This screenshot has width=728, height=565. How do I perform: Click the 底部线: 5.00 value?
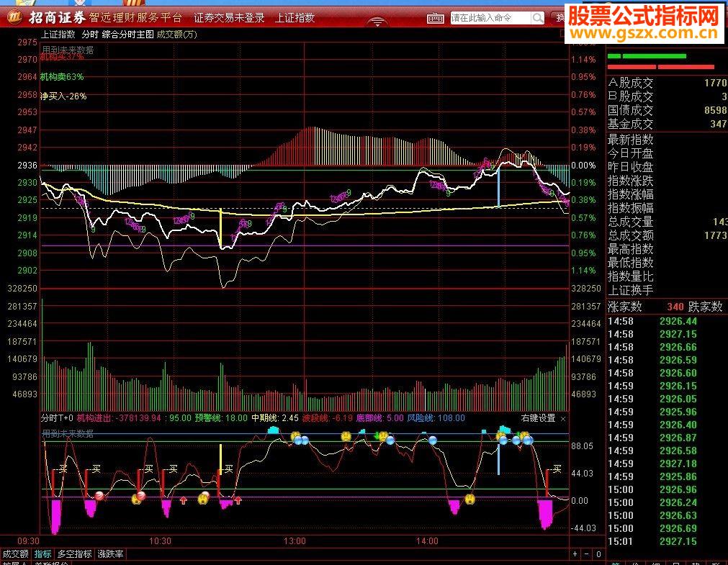click(379, 418)
